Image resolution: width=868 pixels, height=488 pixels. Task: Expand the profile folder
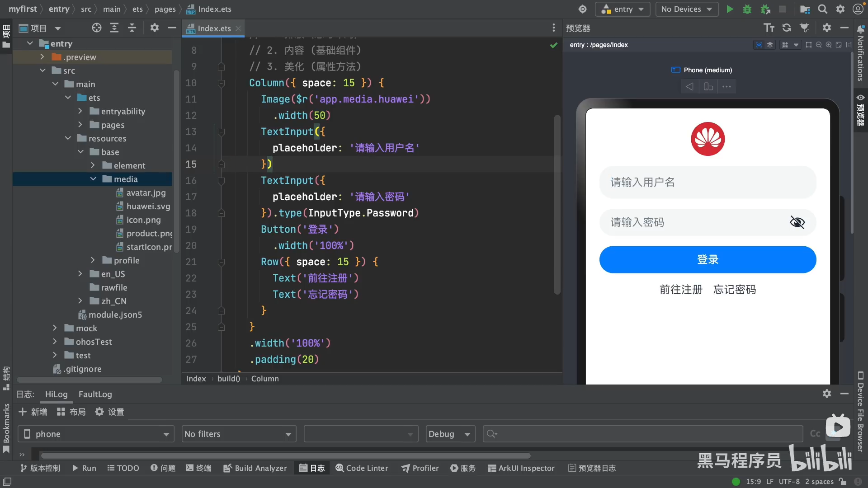point(93,260)
